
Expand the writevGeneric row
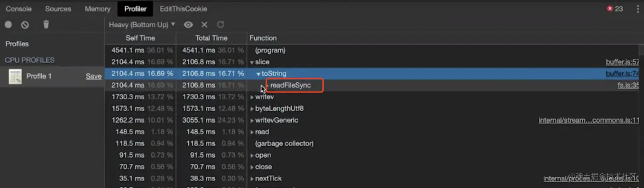(x=252, y=121)
